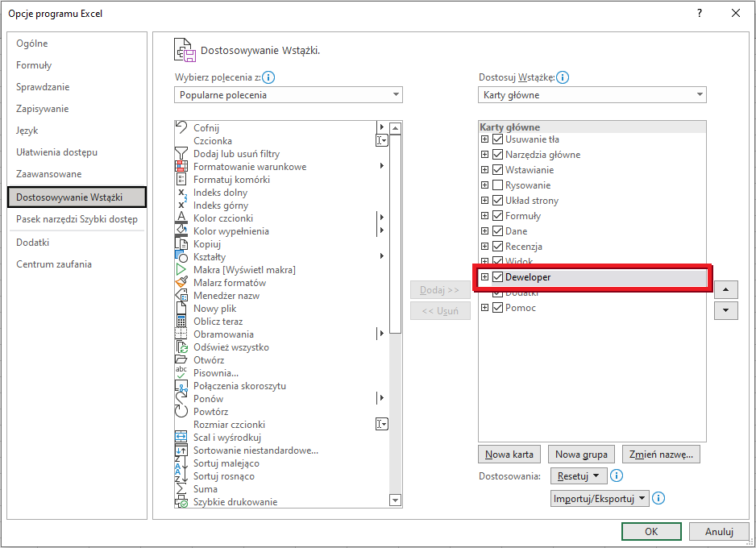Image resolution: width=756 pixels, height=548 pixels.
Task: Click Scal i wyśrodkuj icon
Action: point(181,438)
